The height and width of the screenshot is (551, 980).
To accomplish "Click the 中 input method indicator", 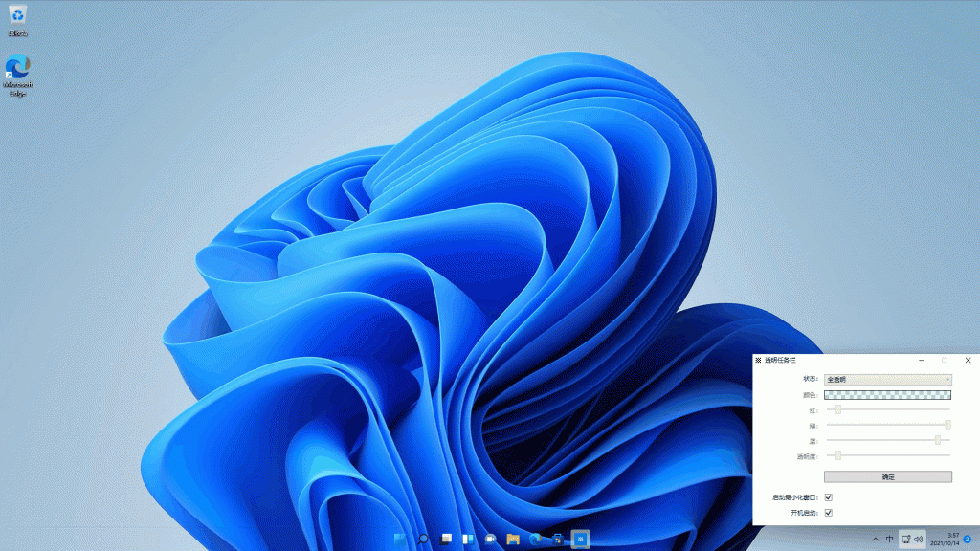I will click(x=890, y=540).
